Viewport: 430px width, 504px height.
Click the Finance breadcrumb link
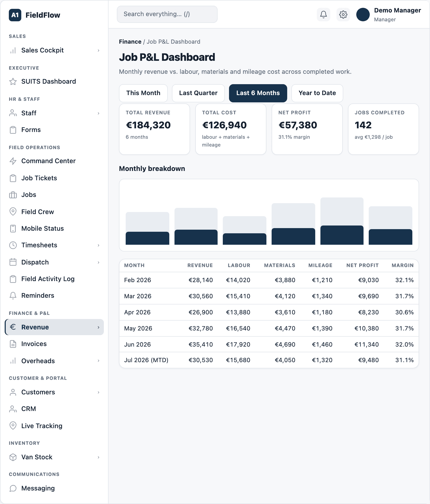130,42
